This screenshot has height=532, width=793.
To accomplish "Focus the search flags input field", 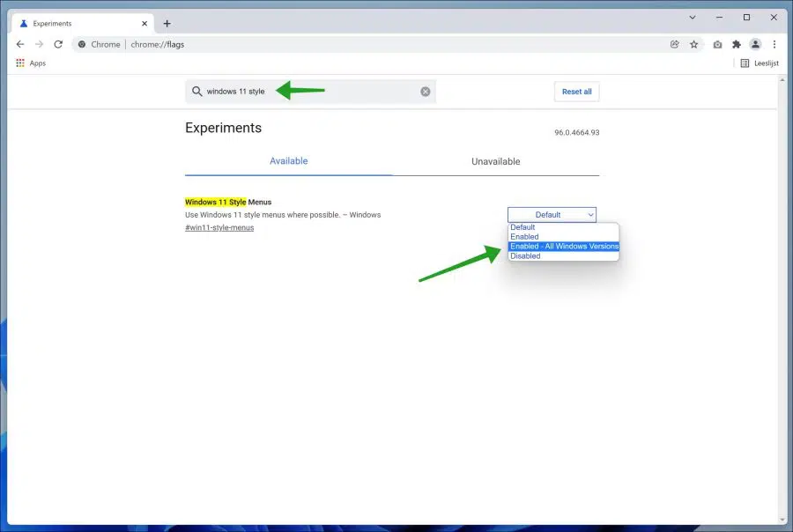I will click(310, 92).
